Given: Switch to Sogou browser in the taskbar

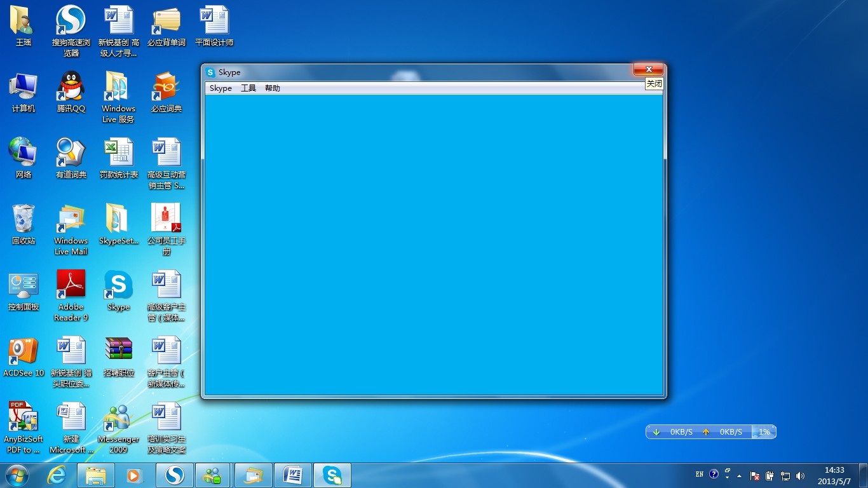Looking at the screenshot, I should (x=175, y=475).
